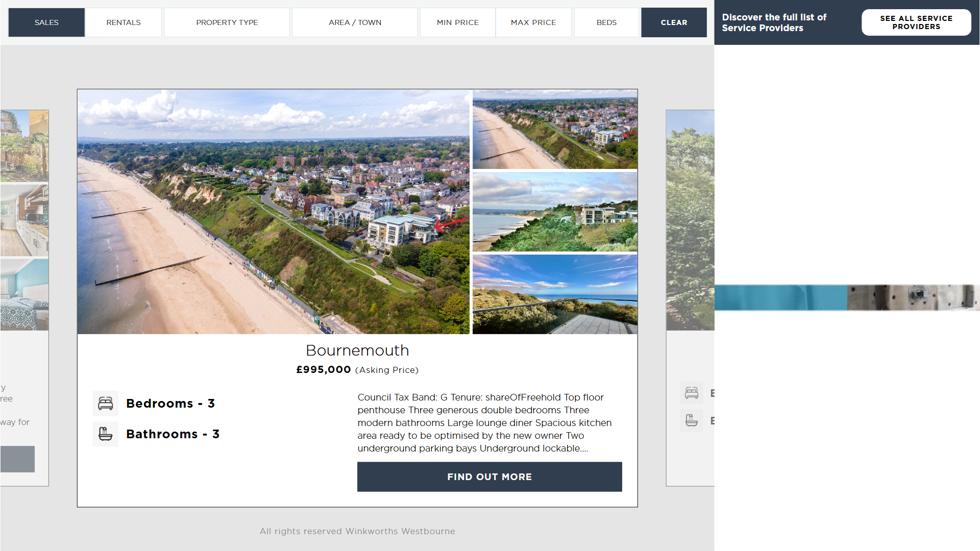Screen dimensions: 980x551
Task: Click the bed icon on the next property card
Action: [692, 393]
